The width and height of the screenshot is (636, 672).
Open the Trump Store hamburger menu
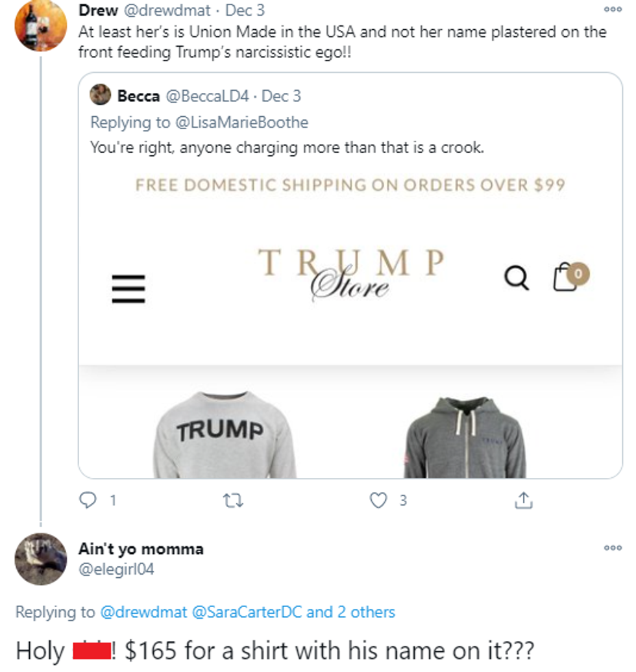(x=128, y=288)
